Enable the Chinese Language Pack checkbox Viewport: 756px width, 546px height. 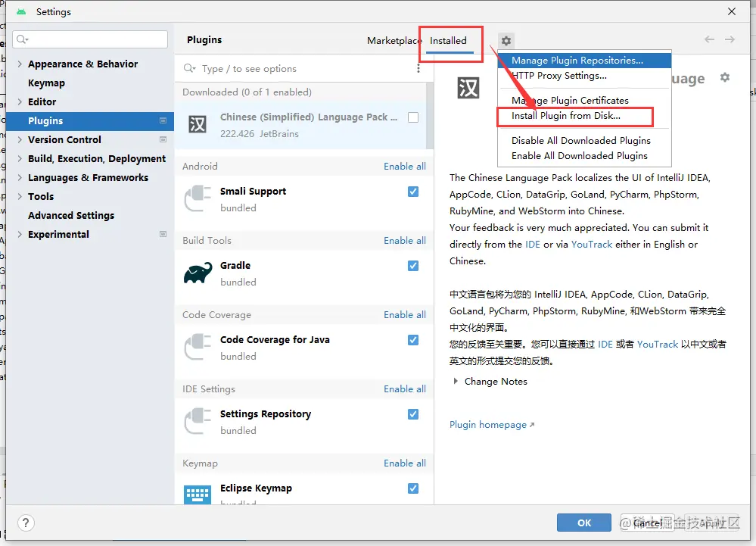coord(413,117)
